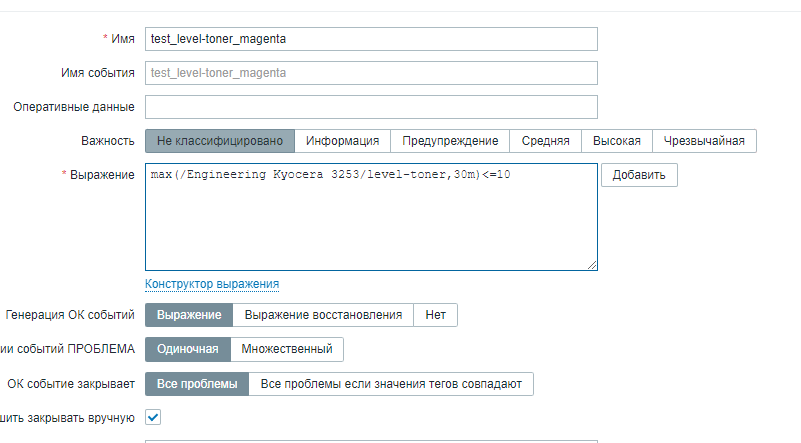Select severity Высокая
Image resolution: width=801 pixels, height=443 pixels.
pyautogui.click(x=617, y=141)
